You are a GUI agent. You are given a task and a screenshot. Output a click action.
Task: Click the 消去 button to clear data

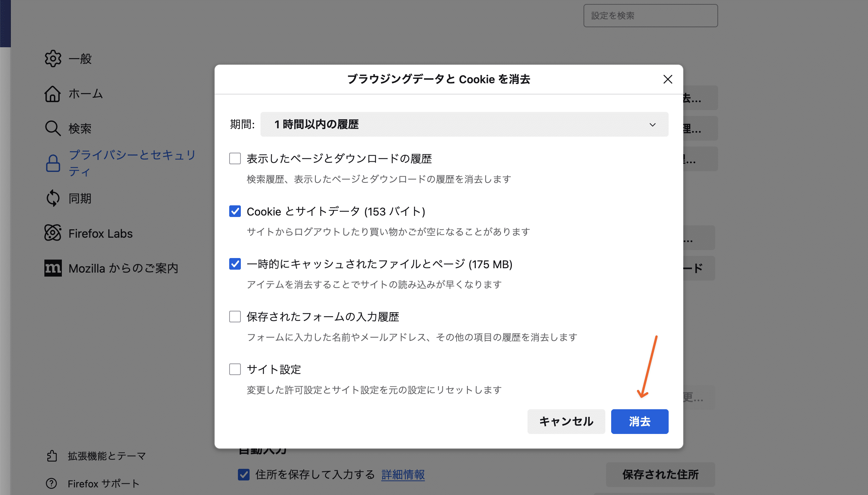(639, 421)
